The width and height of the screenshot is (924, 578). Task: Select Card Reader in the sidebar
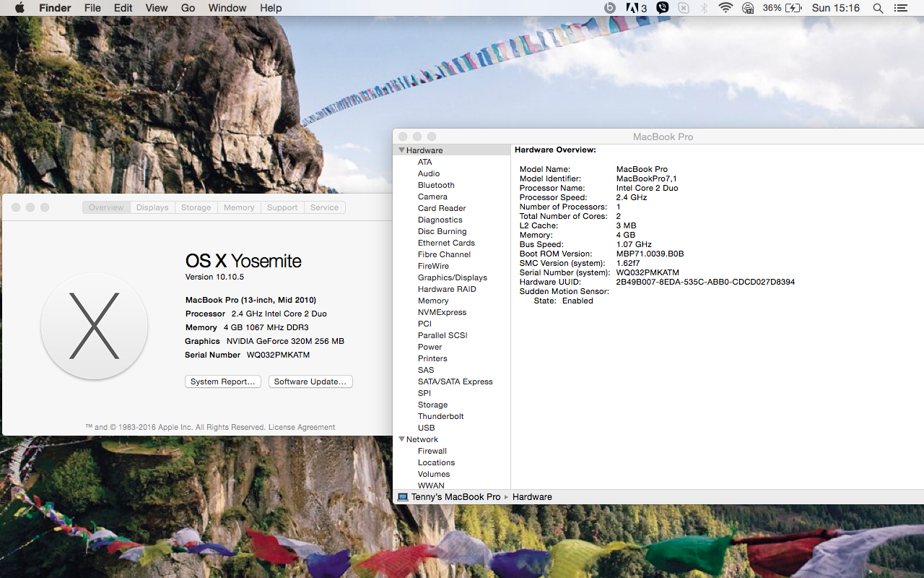point(442,208)
